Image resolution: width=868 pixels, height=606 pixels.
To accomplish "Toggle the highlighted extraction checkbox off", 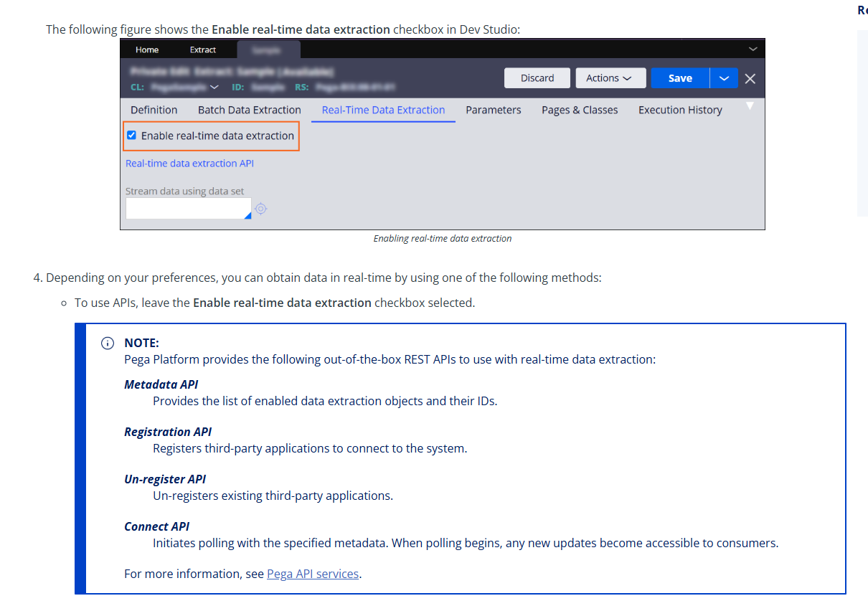I will 131,135.
